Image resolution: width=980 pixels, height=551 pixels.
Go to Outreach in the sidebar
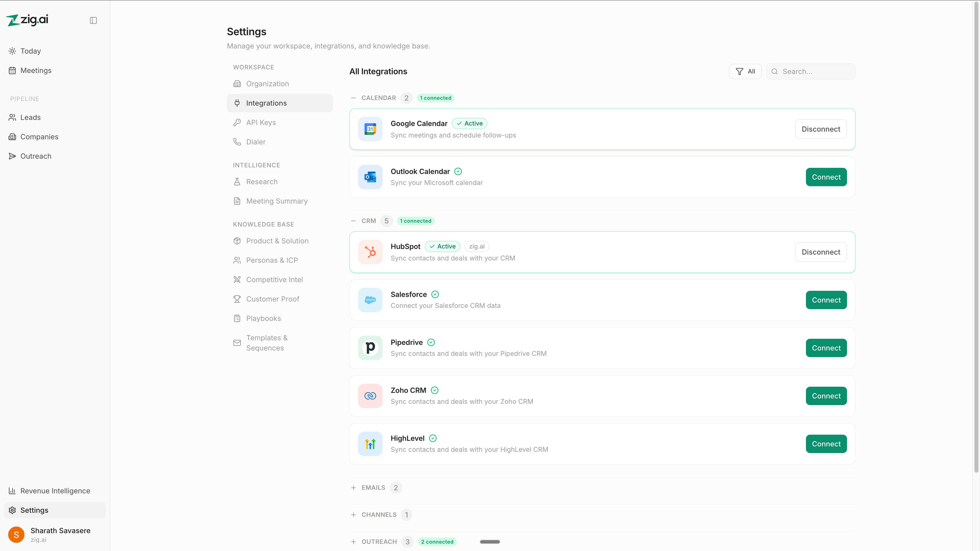tap(55, 156)
